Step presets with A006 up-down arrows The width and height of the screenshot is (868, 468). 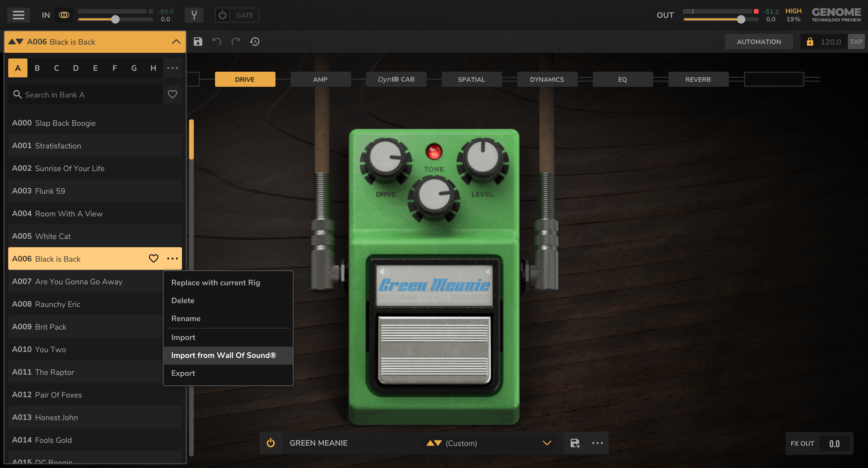(15, 42)
